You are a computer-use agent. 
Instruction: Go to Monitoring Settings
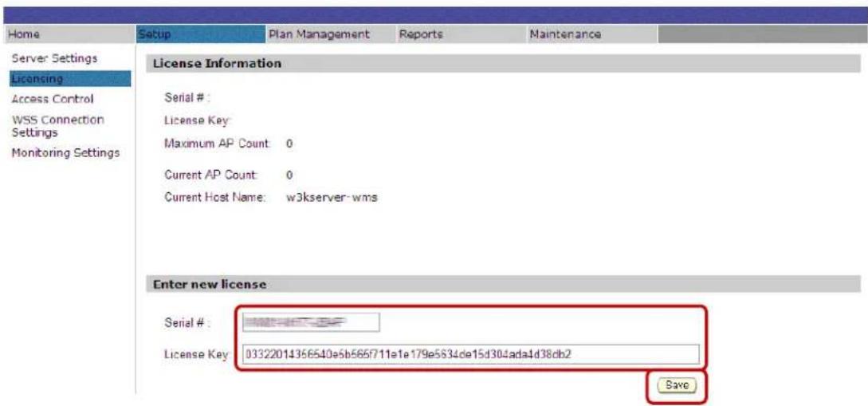[x=66, y=153]
